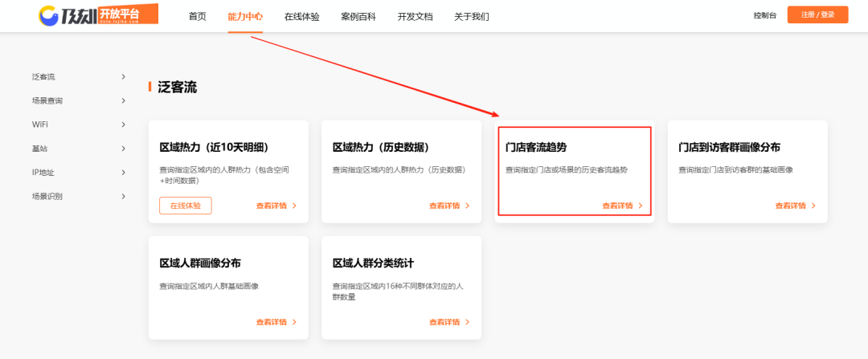The image size is (868, 359).
Task: Click the 注册 / 登录 button
Action: (817, 15)
